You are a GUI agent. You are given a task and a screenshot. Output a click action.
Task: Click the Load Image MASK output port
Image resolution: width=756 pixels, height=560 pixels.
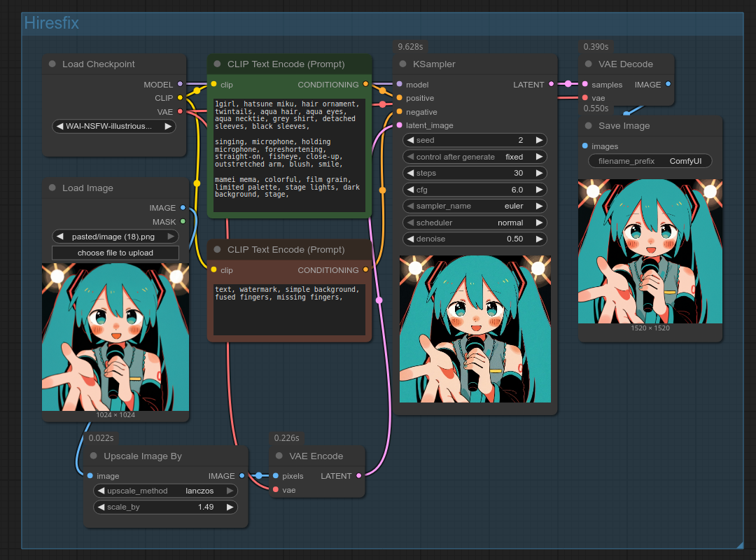(x=183, y=221)
